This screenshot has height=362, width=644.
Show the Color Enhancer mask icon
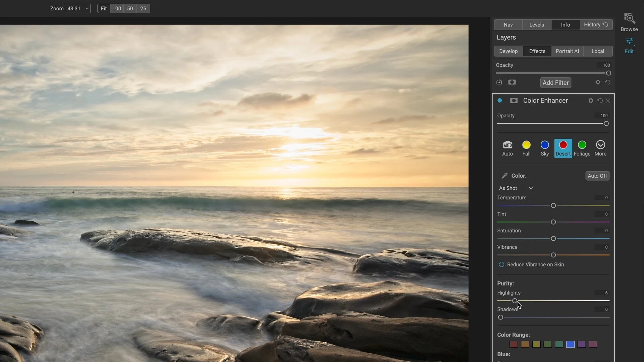click(x=514, y=101)
